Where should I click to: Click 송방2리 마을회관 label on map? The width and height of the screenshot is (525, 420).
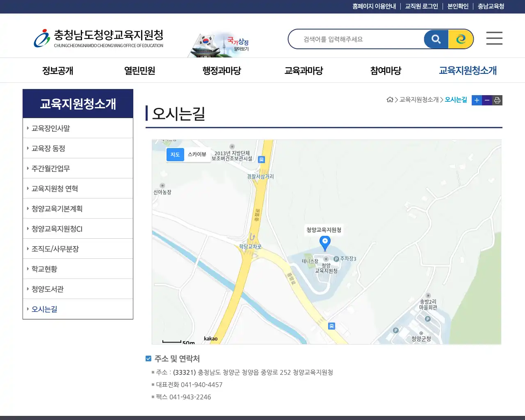[x=428, y=304]
